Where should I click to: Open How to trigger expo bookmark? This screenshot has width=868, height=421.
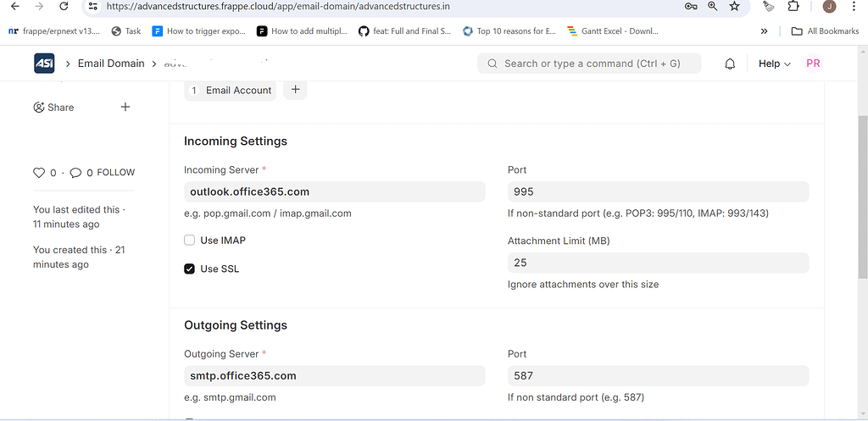click(198, 31)
